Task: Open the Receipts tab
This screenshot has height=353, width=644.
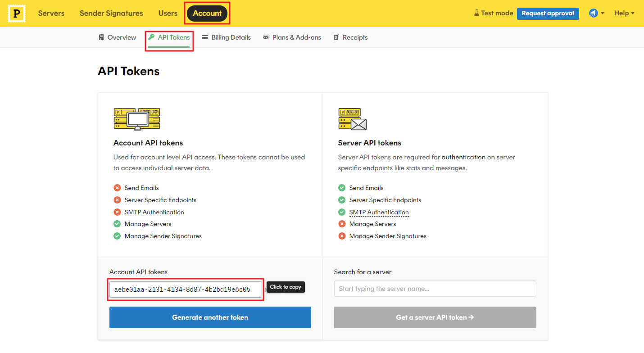Action: tap(350, 37)
